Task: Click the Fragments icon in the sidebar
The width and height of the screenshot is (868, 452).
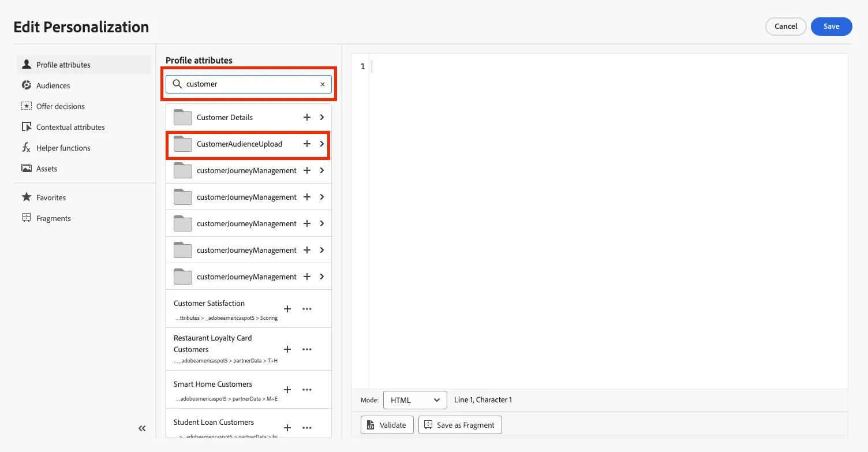Action: tap(26, 218)
